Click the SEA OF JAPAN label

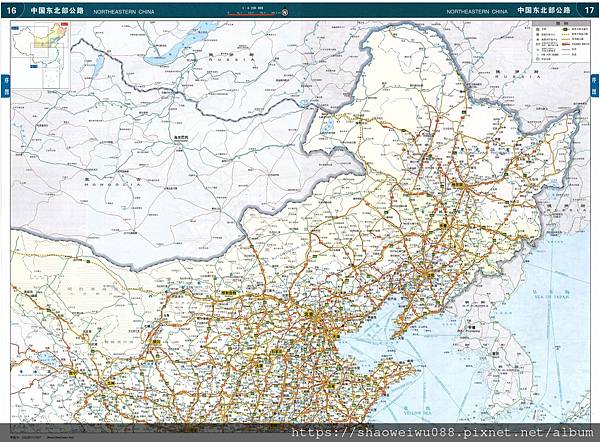(x=552, y=297)
